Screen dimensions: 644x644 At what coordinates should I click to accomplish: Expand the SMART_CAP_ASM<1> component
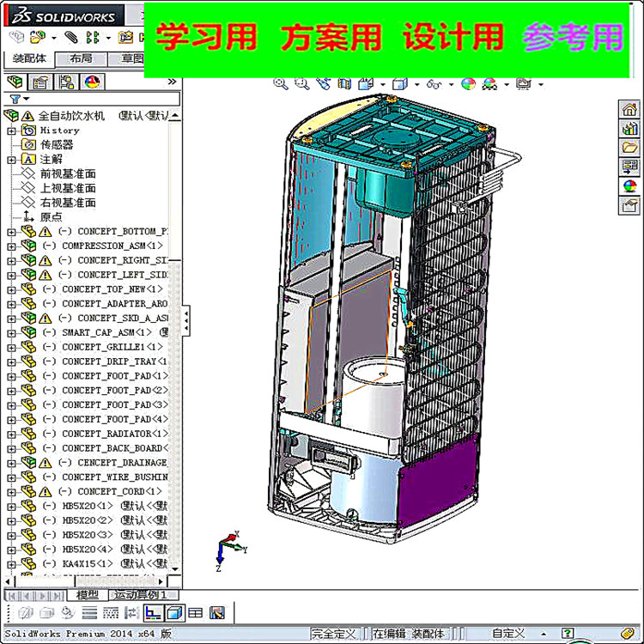point(11,333)
